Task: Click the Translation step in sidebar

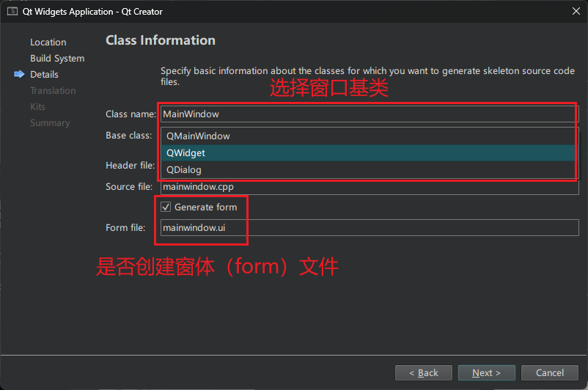Action: coord(53,91)
